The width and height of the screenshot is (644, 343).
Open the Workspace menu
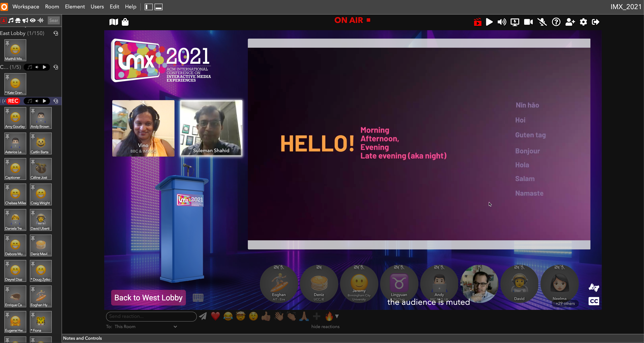[26, 7]
